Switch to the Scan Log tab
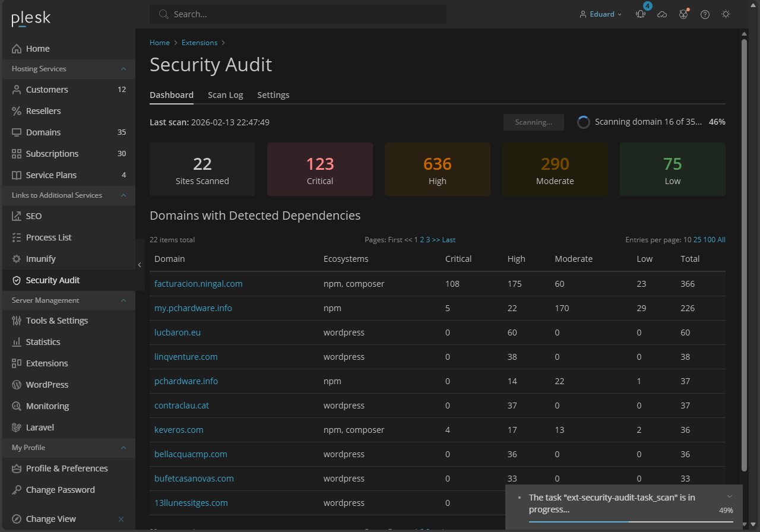 coord(225,94)
